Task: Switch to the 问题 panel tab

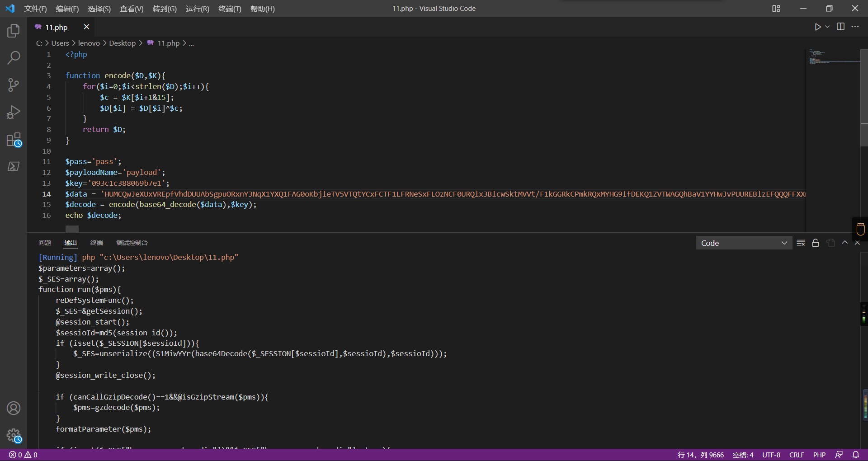Action: coord(45,243)
